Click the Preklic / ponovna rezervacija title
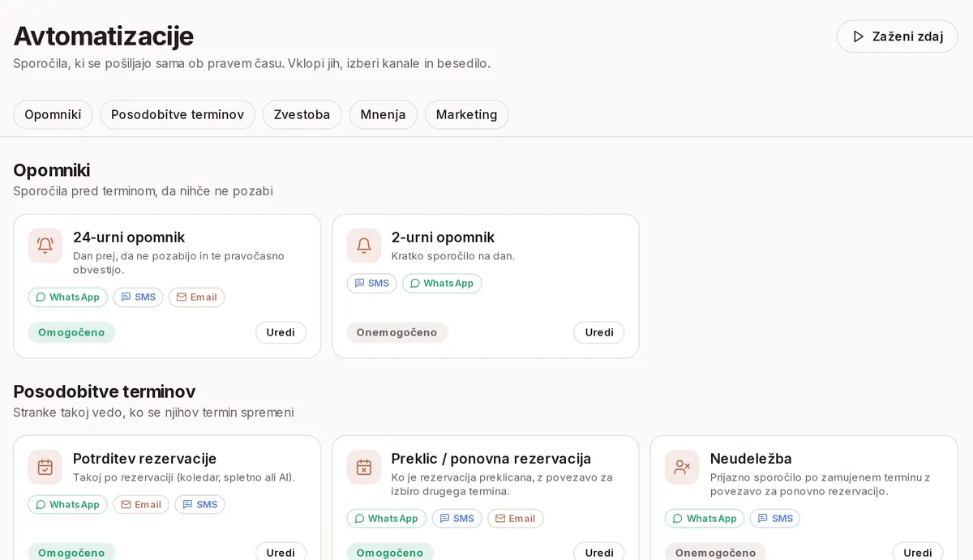The height and width of the screenshot is (560, 973). (491, 459)
